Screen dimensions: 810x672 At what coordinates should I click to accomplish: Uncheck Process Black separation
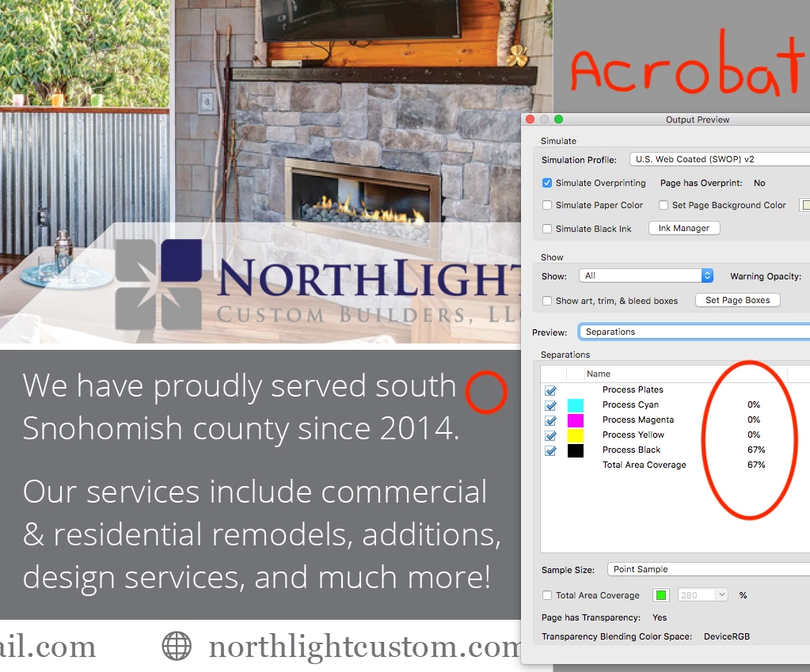coord(551,450)
